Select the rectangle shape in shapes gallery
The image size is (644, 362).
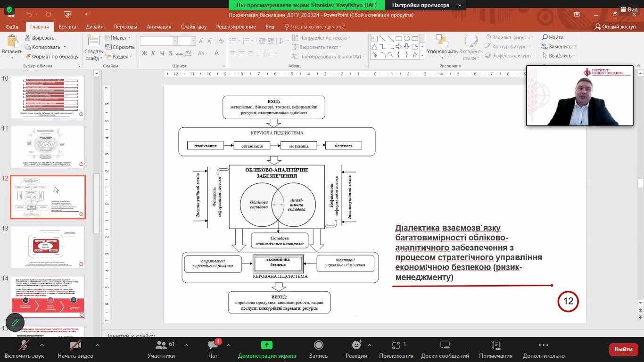tap(398, 38)
